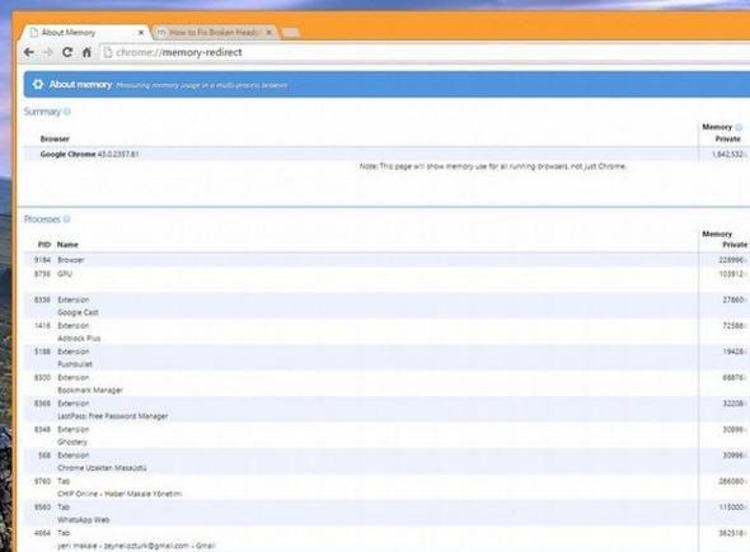Click the Browser column header in the Summary table
The height and width of the screenshot is (552, 750).
click(x=55, y=139)
